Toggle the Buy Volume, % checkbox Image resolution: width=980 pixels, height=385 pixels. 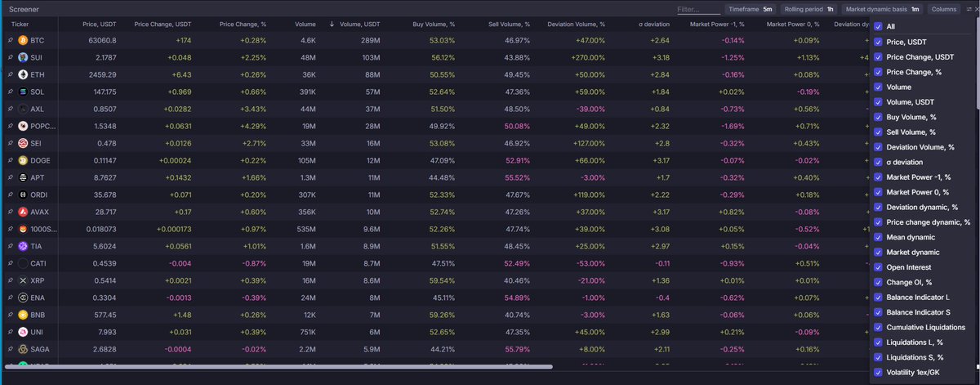(878, 117)
